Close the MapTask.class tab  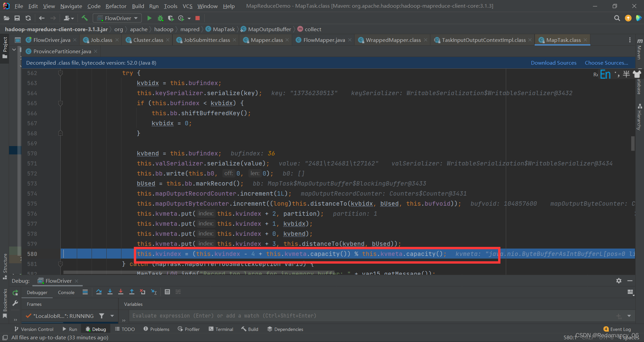point(585,40)
